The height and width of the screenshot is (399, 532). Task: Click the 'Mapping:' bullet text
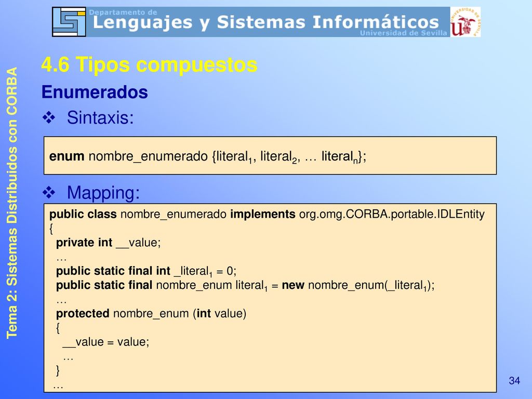103,193
